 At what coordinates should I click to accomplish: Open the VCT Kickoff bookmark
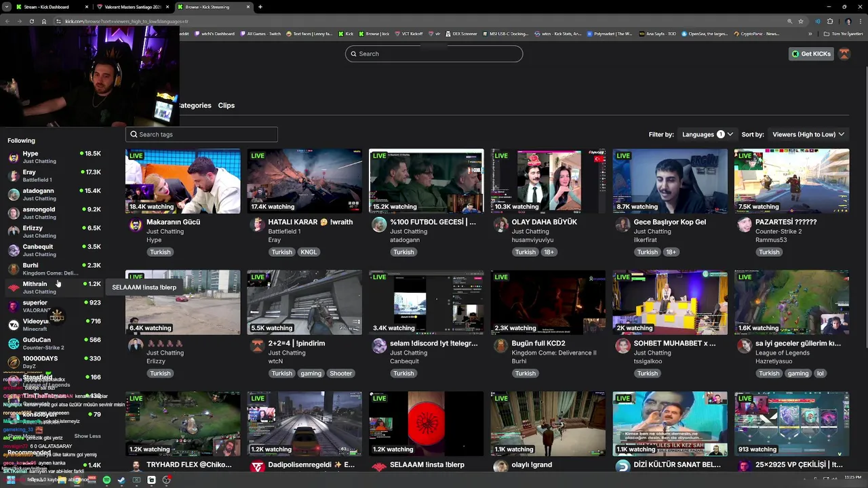408,33
